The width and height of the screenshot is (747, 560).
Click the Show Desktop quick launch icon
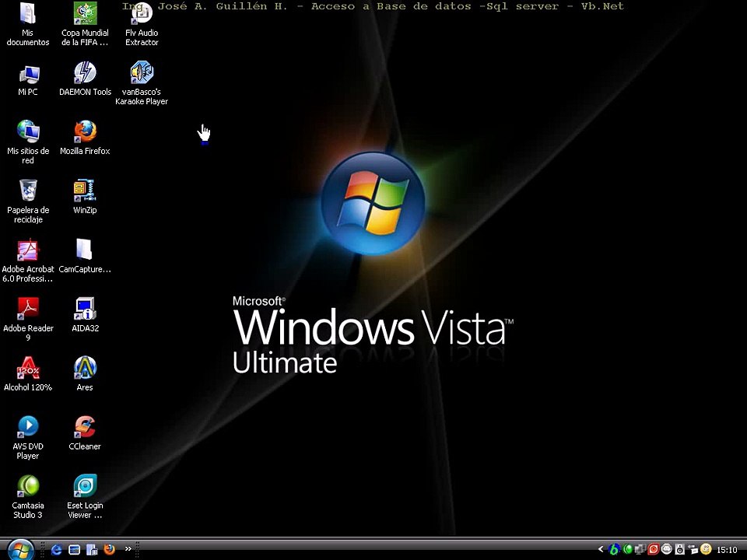click(75, 550)
